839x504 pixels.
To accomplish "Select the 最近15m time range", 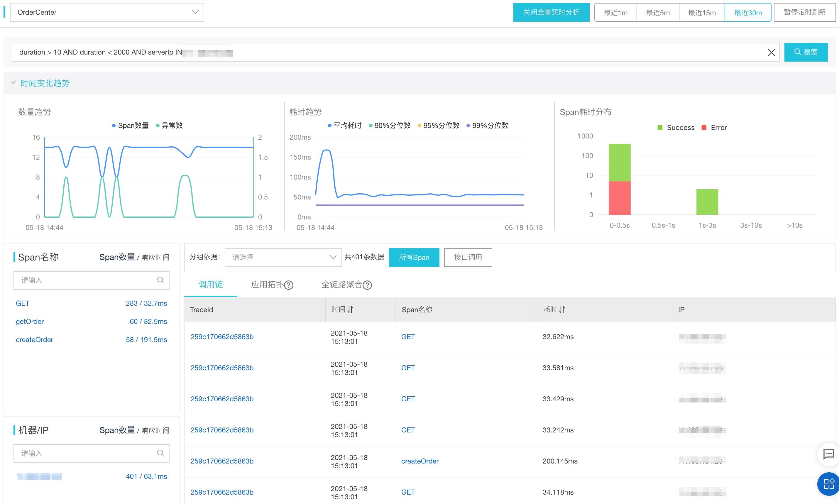I will (x=702, y=13).
